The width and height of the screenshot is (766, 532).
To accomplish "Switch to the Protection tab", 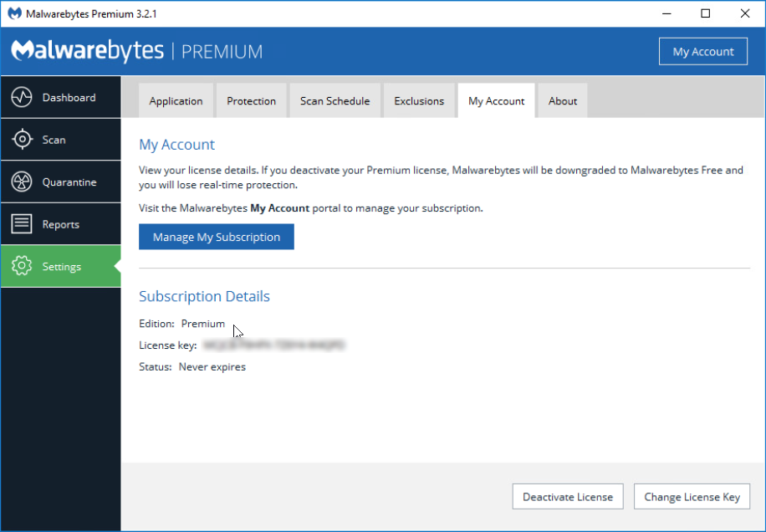I will click(x=251, y=100).
